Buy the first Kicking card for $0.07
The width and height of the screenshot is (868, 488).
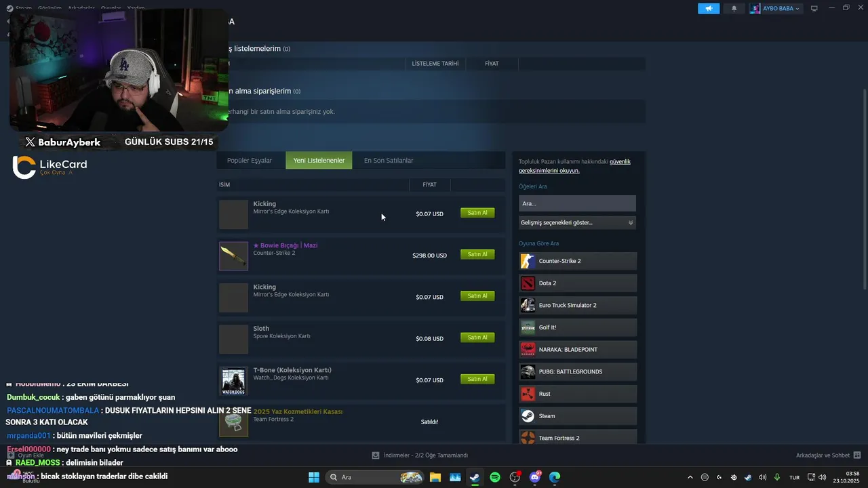point(477,213)
